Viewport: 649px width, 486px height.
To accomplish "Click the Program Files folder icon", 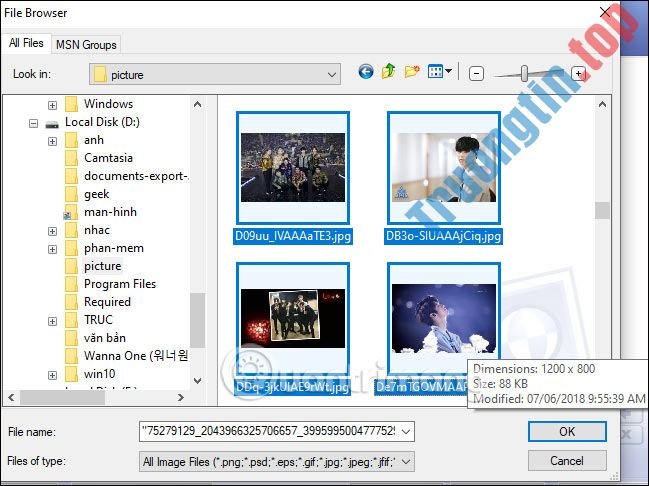I will coord(71,284).
